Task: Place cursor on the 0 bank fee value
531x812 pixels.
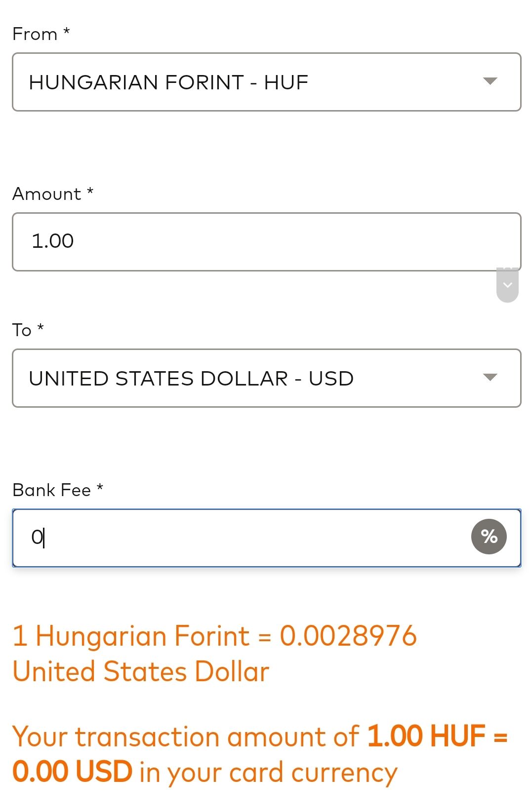Action: point(37,537)
